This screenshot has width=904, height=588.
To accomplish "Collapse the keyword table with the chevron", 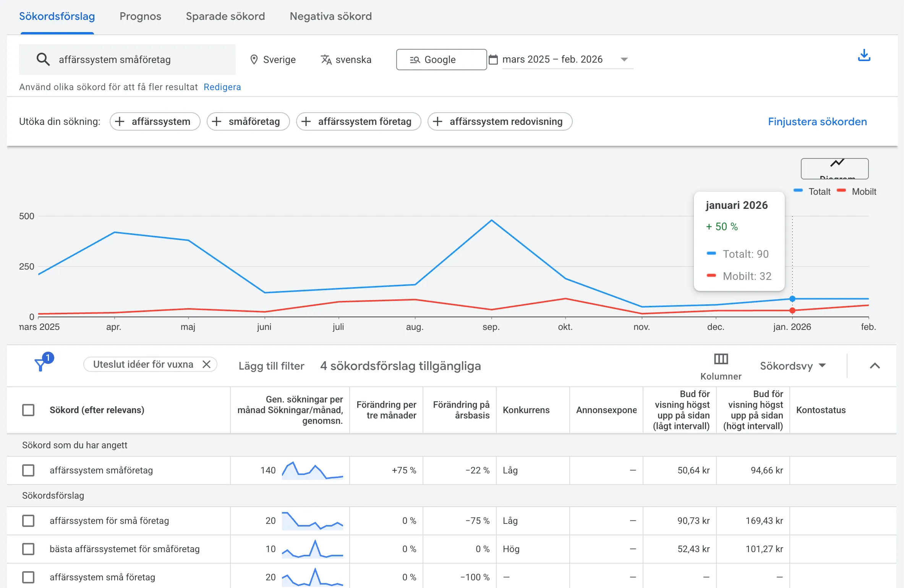I will 875,365.
